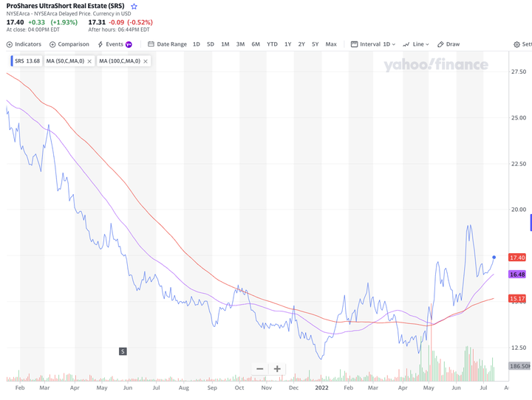The height and width of the screenshot is (400, 532).
Task: Select the 2Y date range
Action: pos(301,44)
